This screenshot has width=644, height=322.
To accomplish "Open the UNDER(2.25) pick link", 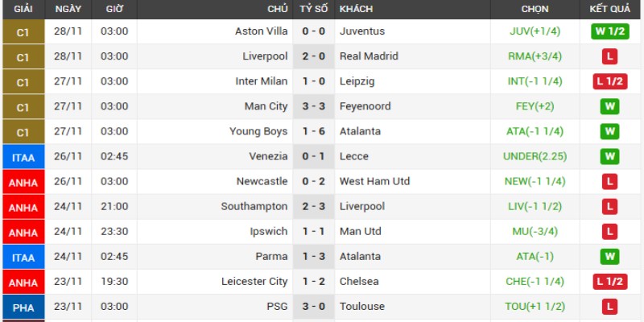I will (535, 156).
